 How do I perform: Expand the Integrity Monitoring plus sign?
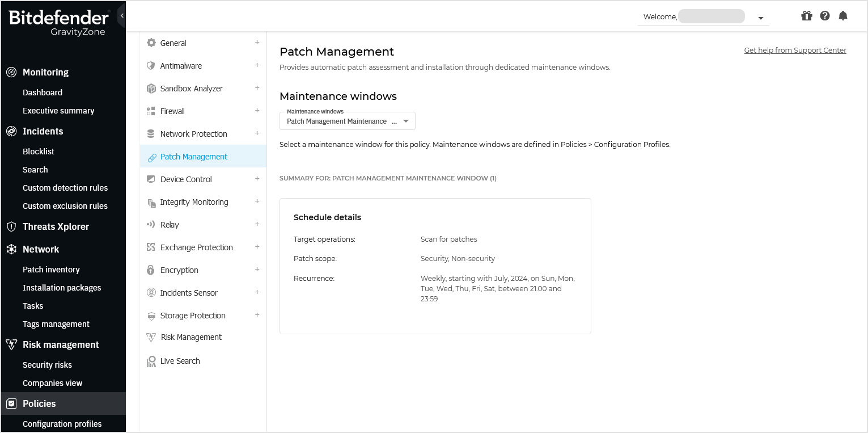(x=257, y=201)
